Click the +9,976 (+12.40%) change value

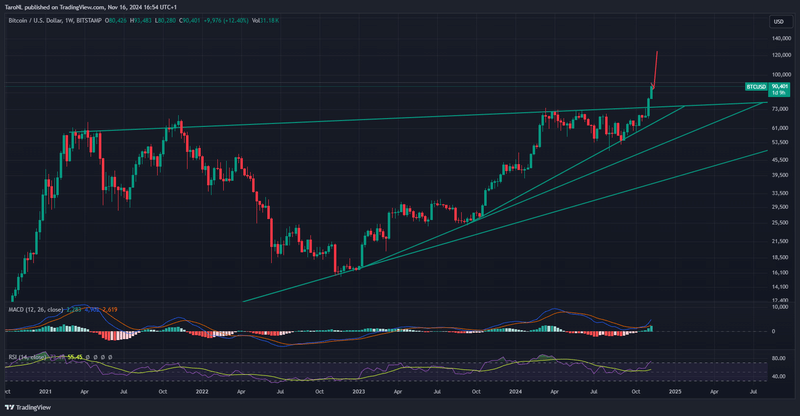226,20
